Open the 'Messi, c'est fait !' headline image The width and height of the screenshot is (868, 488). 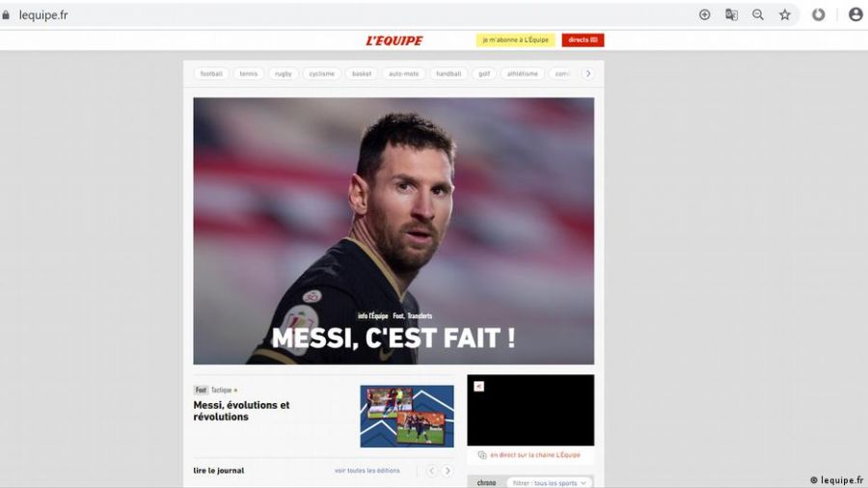click(x=393, y=230)
